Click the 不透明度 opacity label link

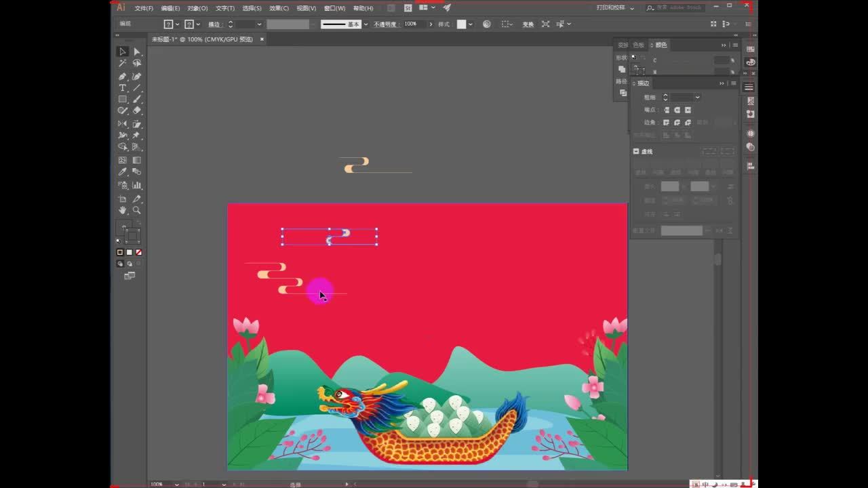click(386, 24)
